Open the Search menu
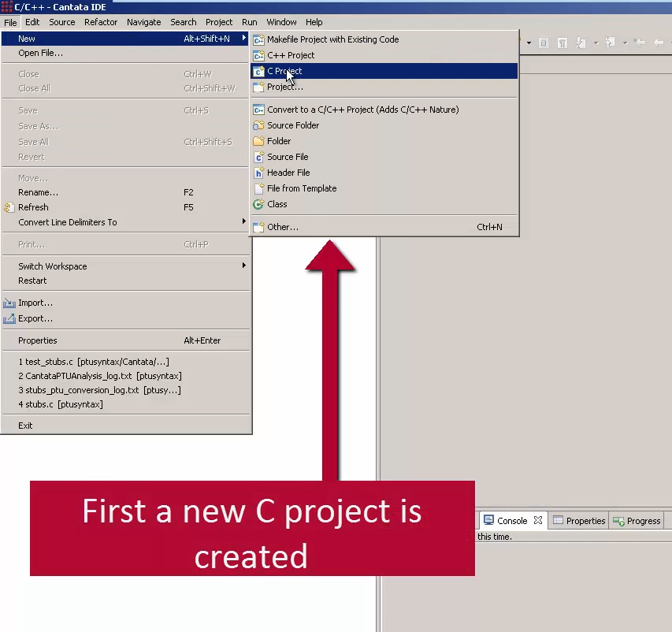The width and height of the screenshot is (672, 632). (184, 22)
